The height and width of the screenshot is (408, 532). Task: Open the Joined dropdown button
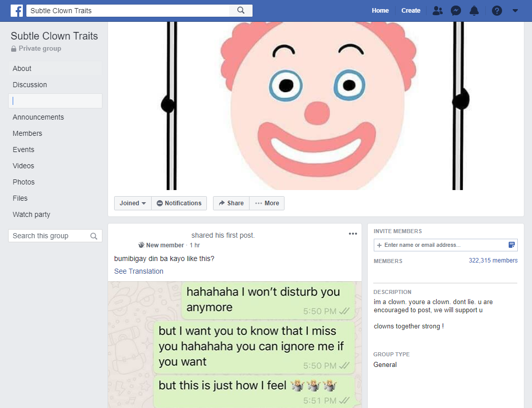point(133,203)
